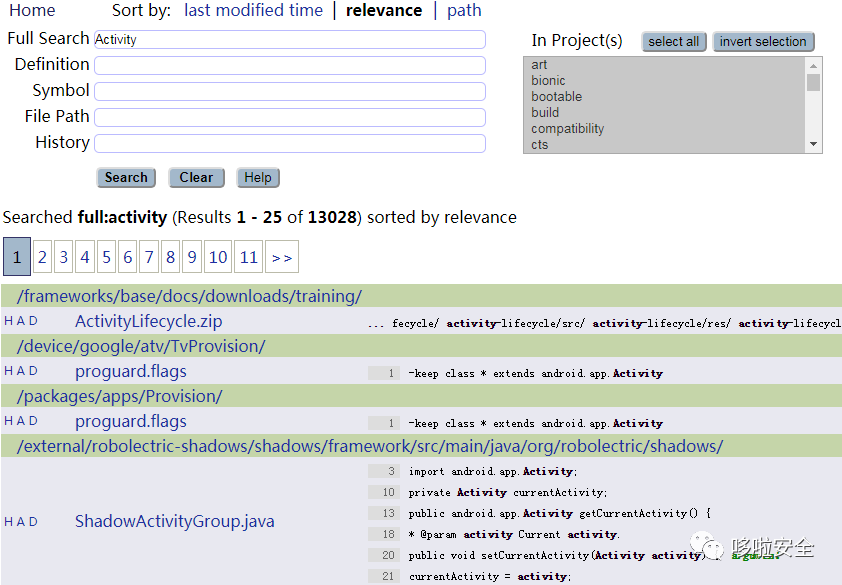
Task: Click current page 1 indicator
Action: [17, 257]
